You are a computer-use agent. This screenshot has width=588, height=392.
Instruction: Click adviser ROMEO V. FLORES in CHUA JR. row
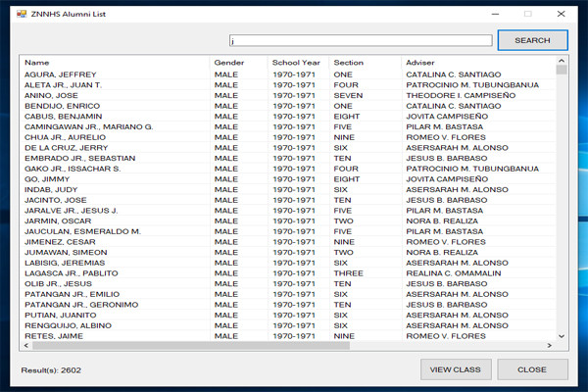point(446,137)
